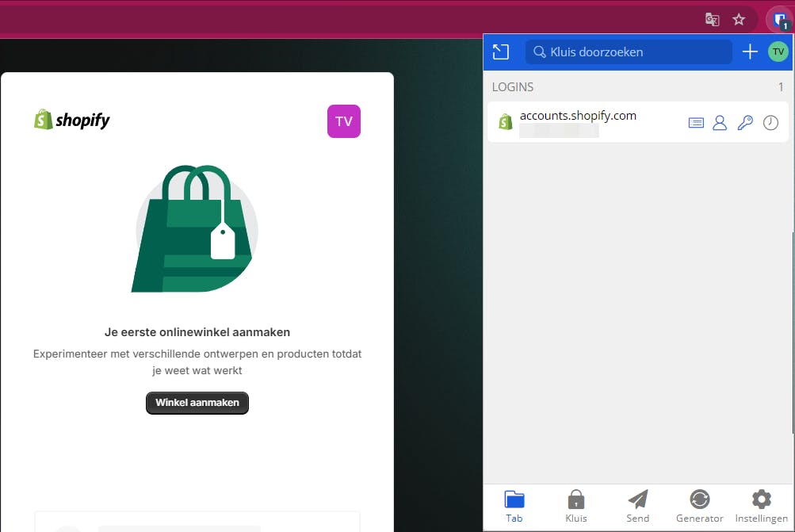Open the TV profile avatar on Shopify page
Image resolution: width=795 pixels, height=532 pixels.
[x=344, y=121]
